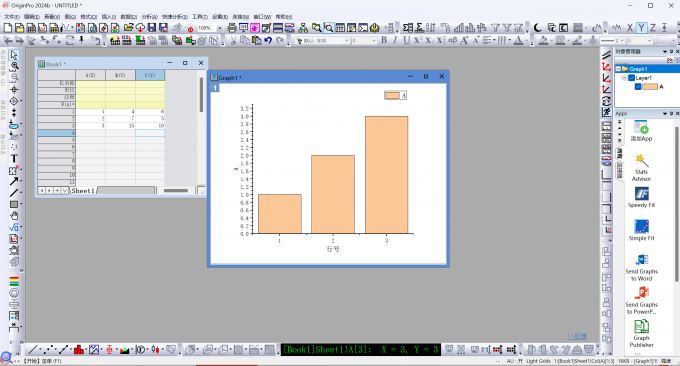Apply Bold formatting button
Viewport: 680px width, 366px height.
click(x=384, y=40)
